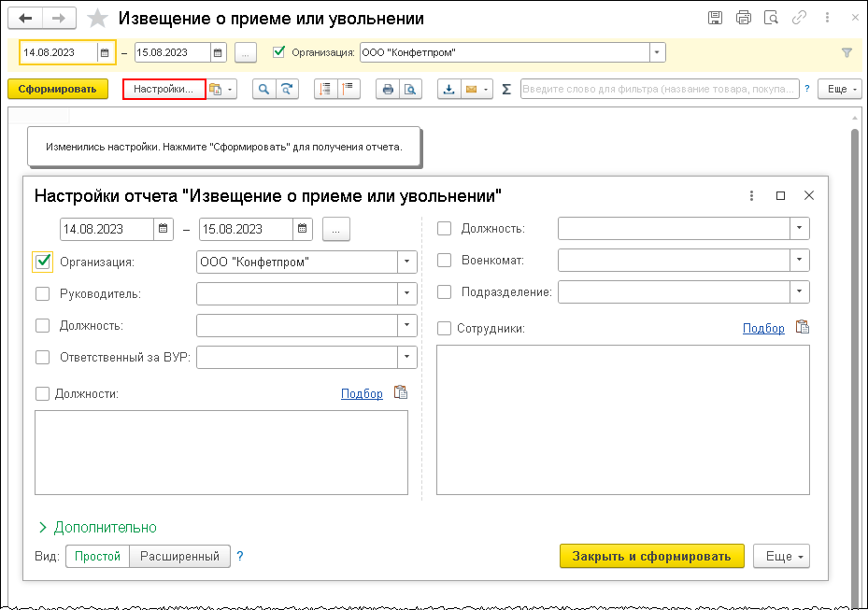Open the Организация dropdown list

(406, 262)
